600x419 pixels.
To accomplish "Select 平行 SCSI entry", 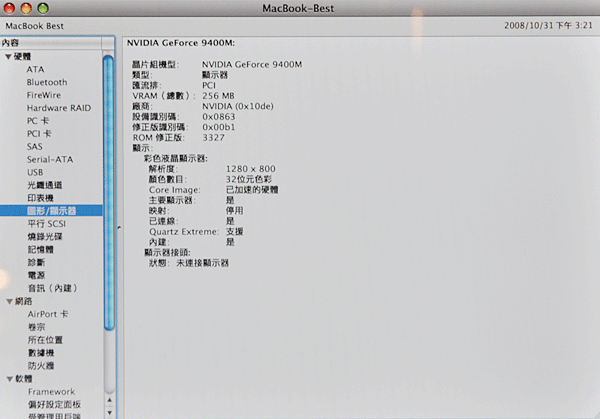I will coord(47,223).
